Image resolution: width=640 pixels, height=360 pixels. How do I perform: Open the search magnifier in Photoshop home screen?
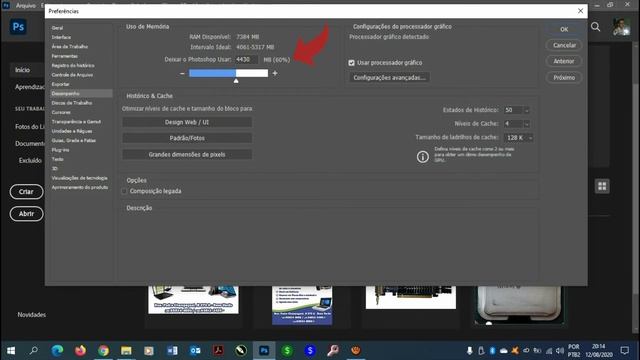click(x=596, y=27)
